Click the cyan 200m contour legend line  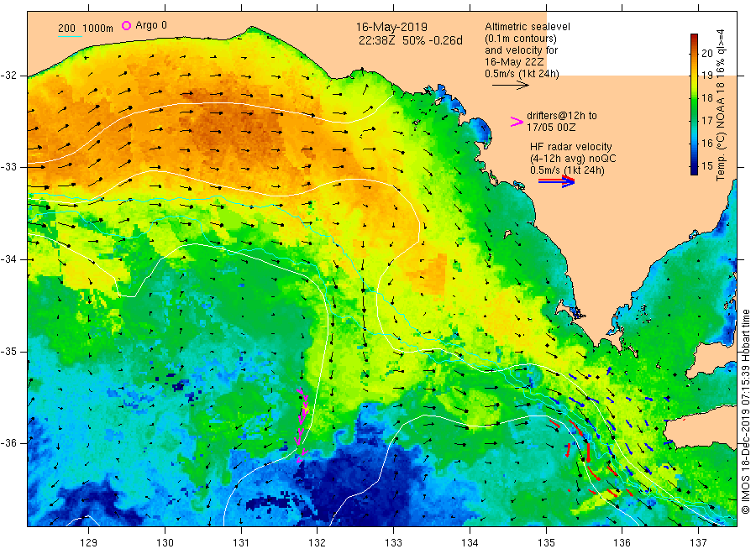tap(70, 36)
